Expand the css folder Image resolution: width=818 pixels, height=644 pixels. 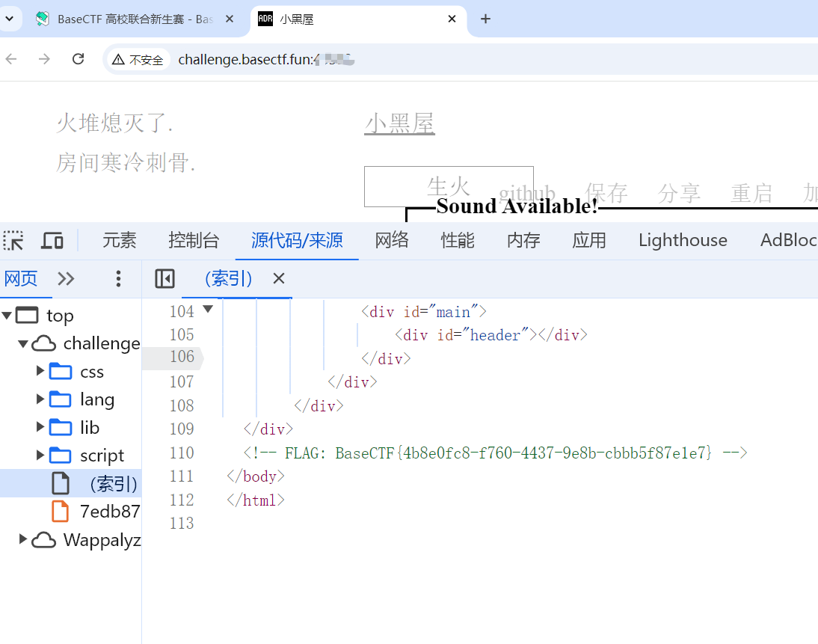click(40, 371)
